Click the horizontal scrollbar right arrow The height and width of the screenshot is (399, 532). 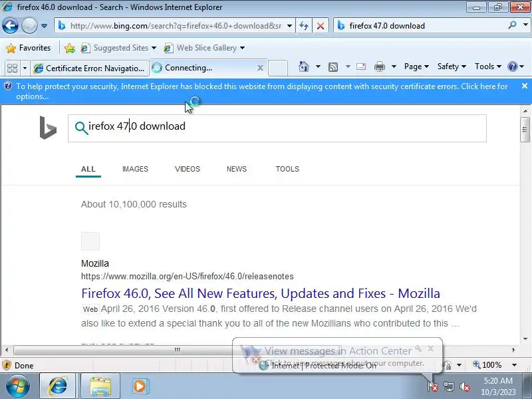[x=513, y=350]
